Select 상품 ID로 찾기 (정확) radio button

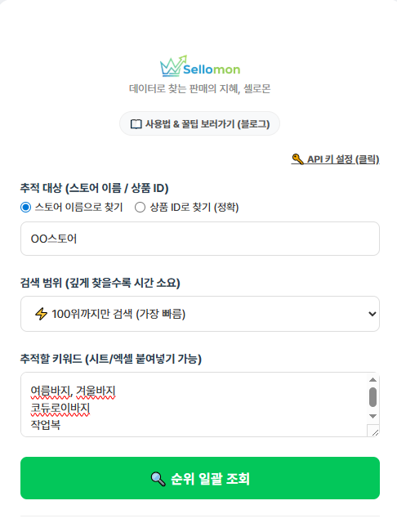(140, 207)
